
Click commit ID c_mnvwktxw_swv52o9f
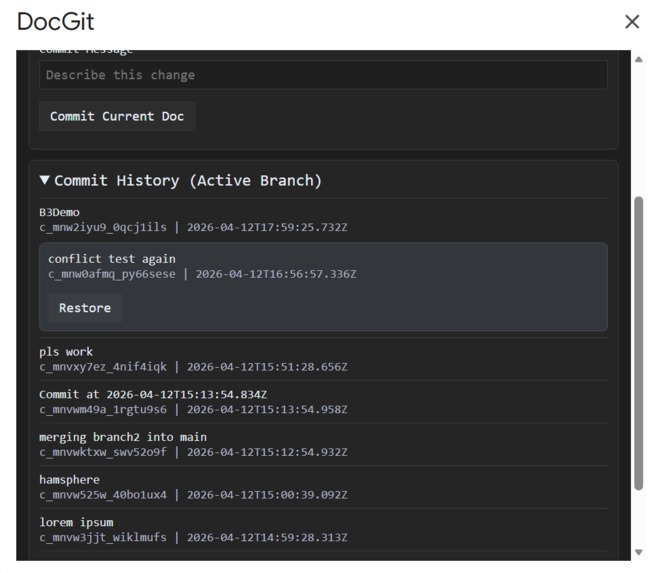click(103, 452)
